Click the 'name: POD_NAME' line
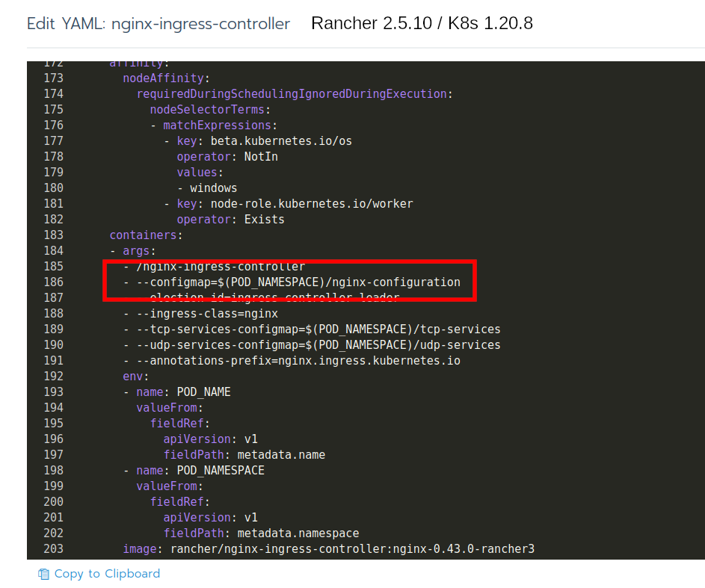Screen dimensions: 705x588 click(x=183, y=392)
